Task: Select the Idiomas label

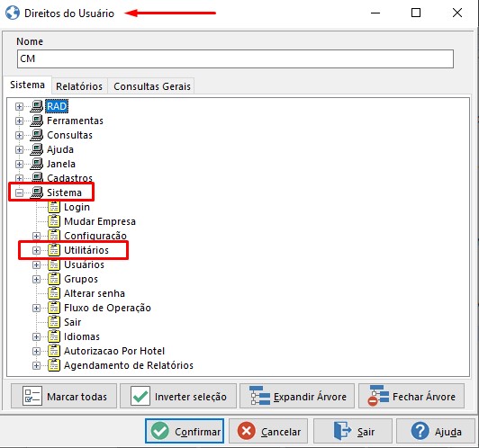Action: [x=82, y=336]
